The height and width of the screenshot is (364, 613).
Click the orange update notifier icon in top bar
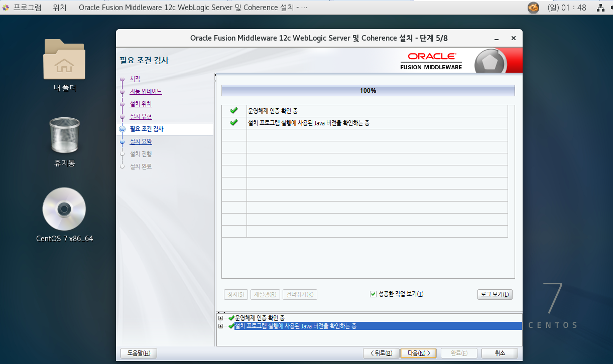click(533, 8)
